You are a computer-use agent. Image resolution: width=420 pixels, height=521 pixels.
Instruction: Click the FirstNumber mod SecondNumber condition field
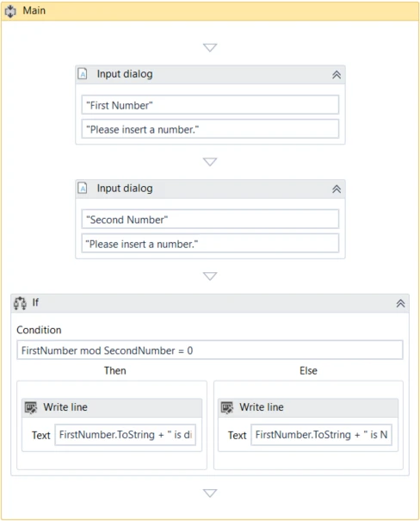tap(210, 350)
